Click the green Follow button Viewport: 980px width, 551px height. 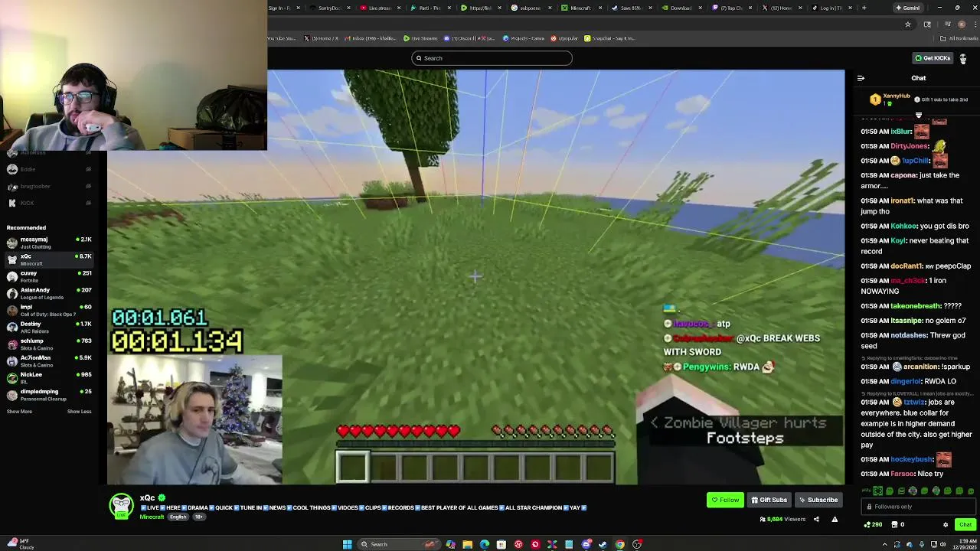click(725, 500)
